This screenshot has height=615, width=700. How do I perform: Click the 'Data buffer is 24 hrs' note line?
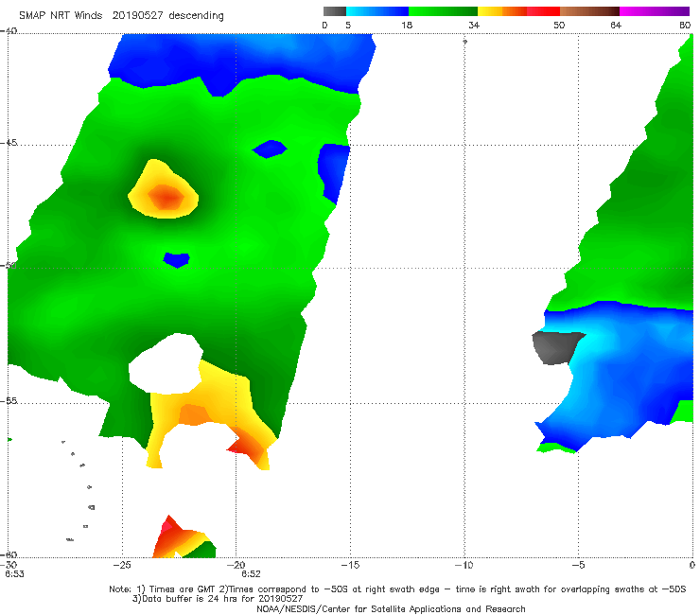pyautogui.click(x=218, y=599)
